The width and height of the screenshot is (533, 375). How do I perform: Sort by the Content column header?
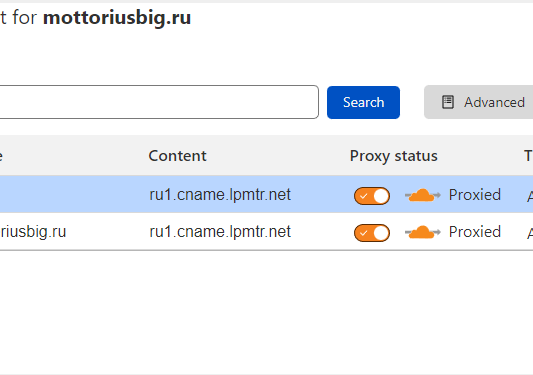[x=177, y=156]
